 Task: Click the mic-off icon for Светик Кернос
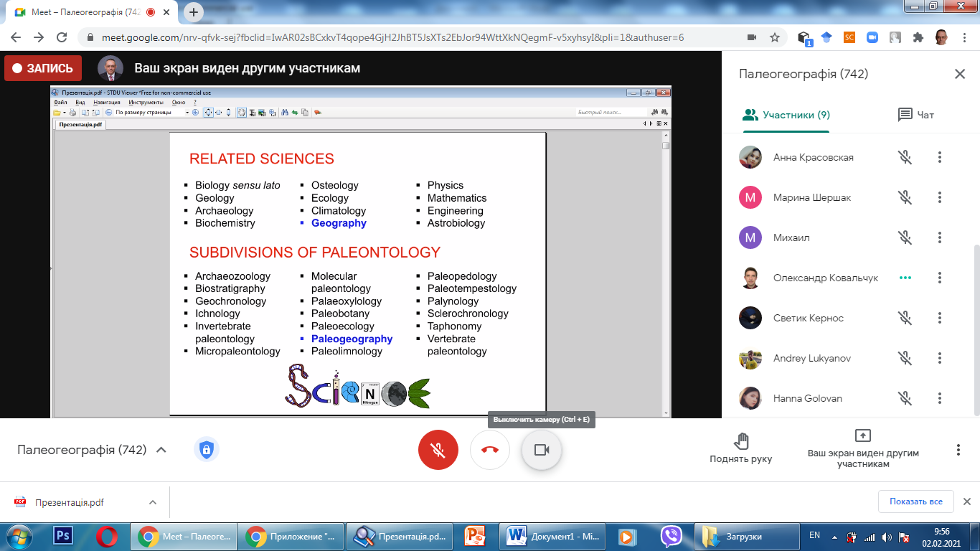coord(905,318)
